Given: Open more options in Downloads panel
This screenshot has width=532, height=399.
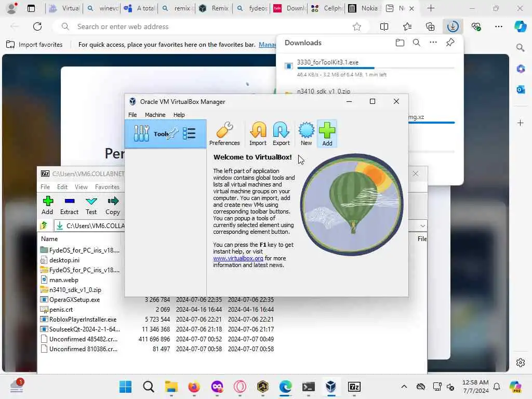Looking at the screenshot, I should click(x=433, y=43).
